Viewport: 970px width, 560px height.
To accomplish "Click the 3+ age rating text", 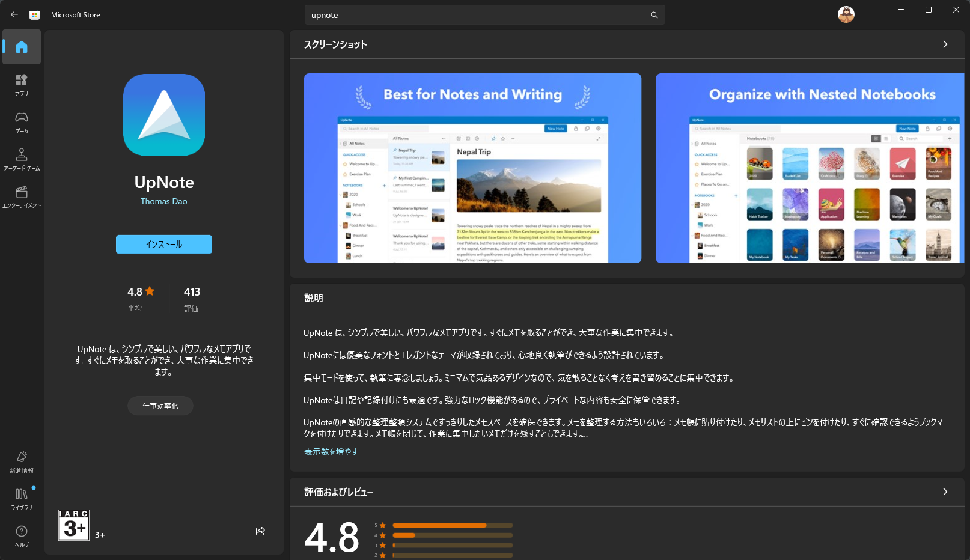I will [x=100, y=535].
